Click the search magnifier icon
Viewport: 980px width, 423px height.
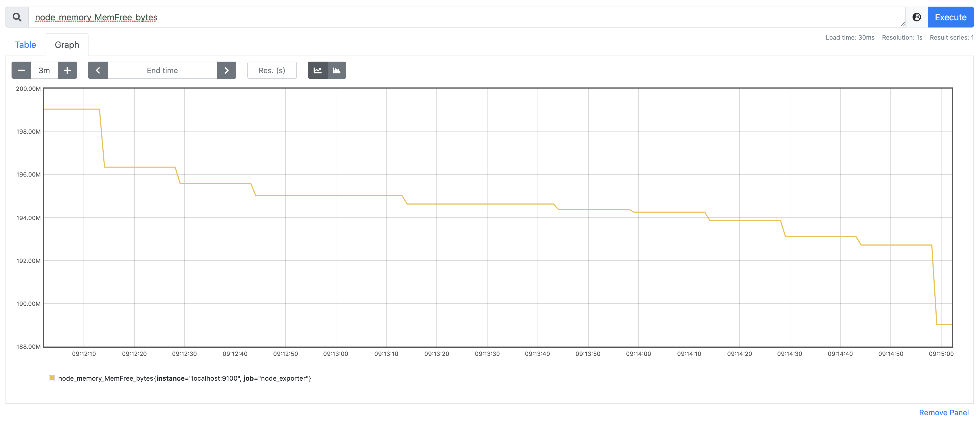17,17
